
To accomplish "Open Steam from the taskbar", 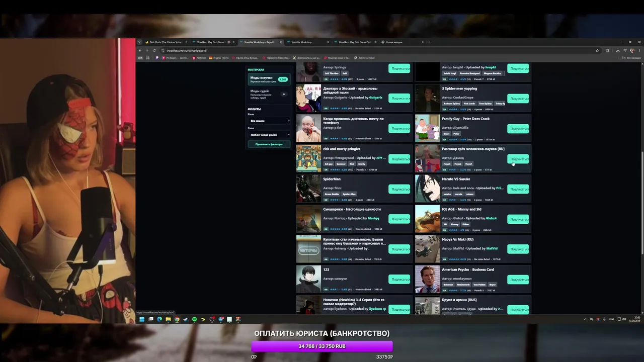I will pyautogui.click(x=186, y=319).
